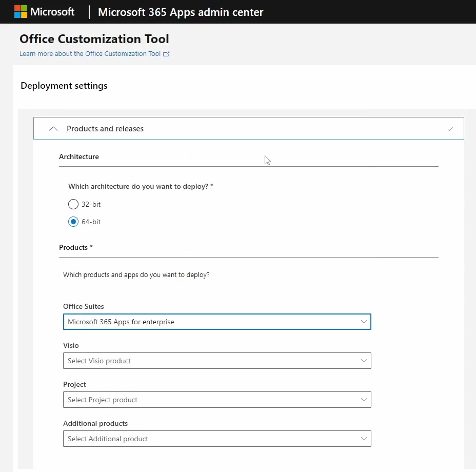Click the Microsoft 365 Apps admin center title
This screenshot has height=472, width=476.
click(180, 12)
